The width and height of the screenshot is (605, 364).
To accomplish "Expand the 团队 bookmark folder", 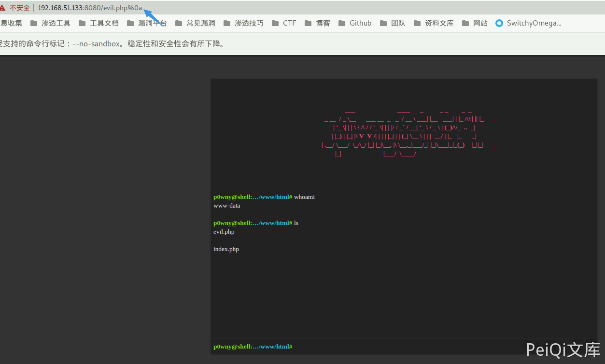I will coord(393,23).
